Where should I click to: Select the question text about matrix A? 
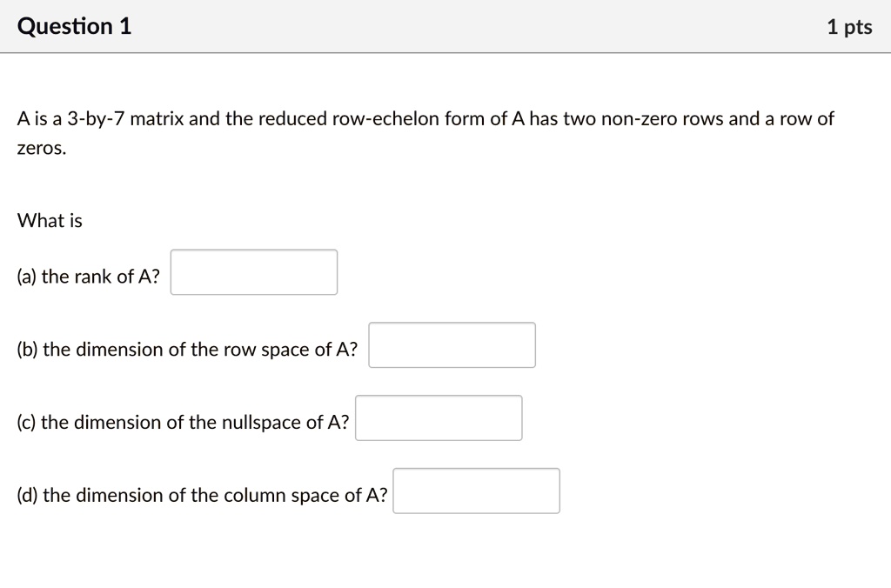425,118
